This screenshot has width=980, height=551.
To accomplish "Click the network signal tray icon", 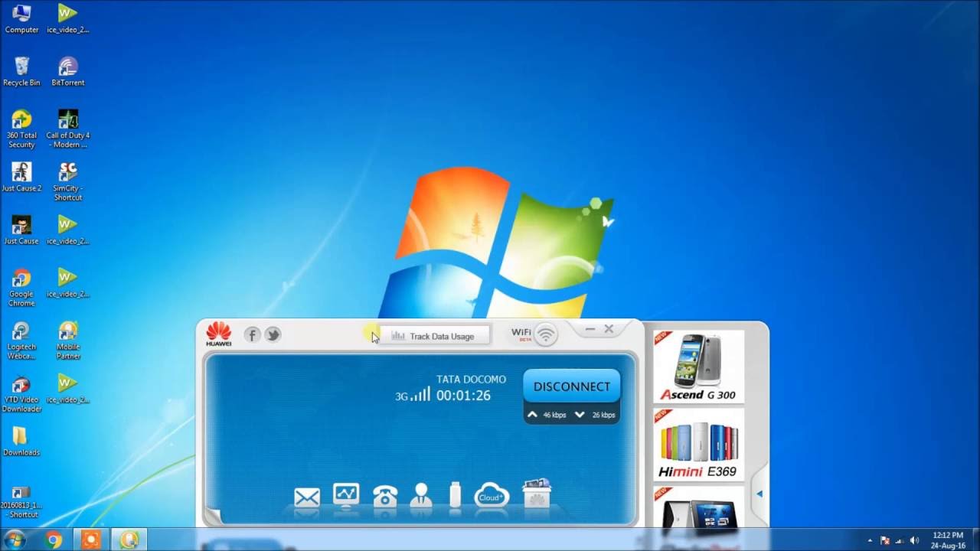I will pyautogui.click(x=900, y=540).
